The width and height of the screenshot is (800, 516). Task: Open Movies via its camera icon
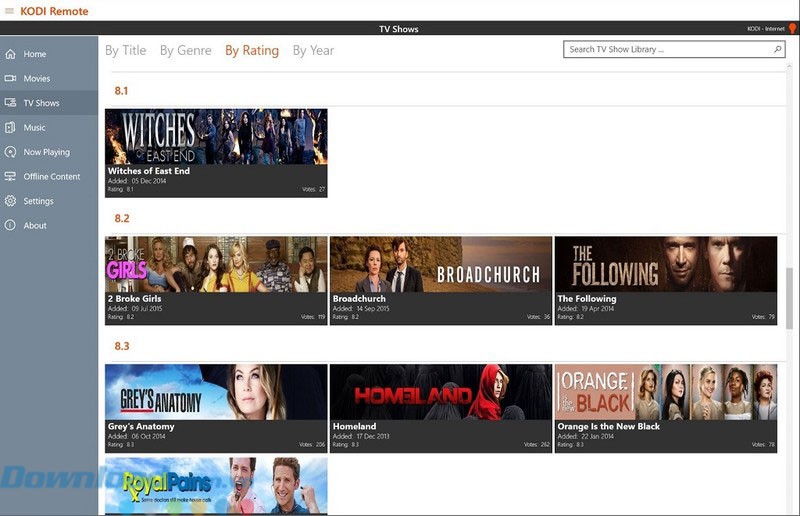coord(10,78)
